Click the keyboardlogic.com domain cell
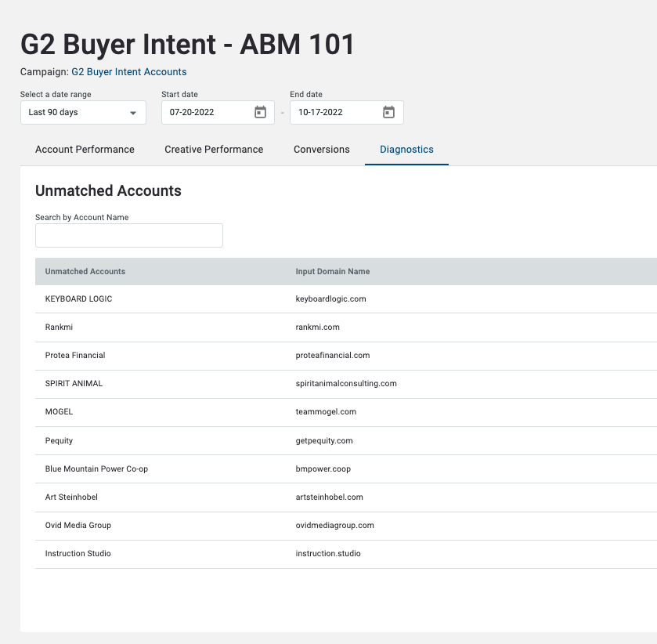Screen dimensions: 657x644 330,299
